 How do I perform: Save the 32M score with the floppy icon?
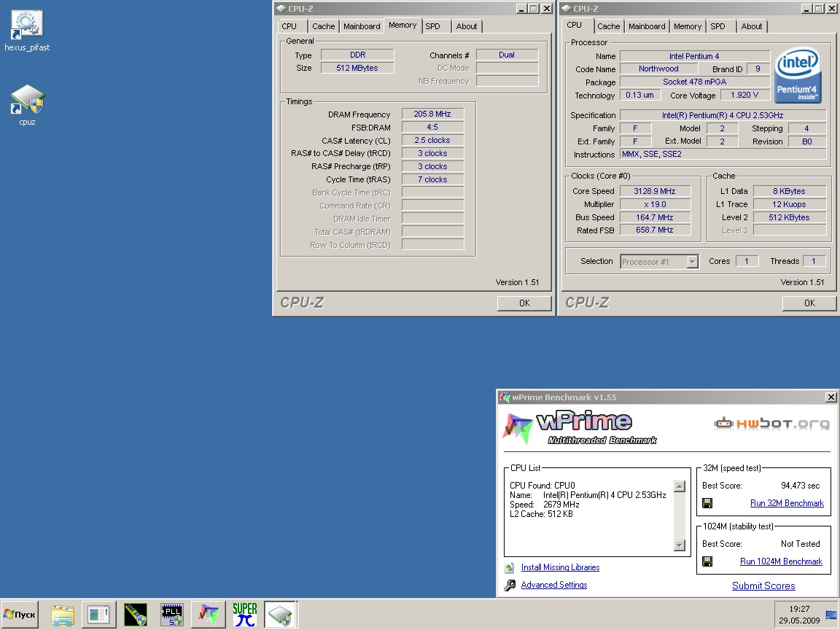(707, 503)
